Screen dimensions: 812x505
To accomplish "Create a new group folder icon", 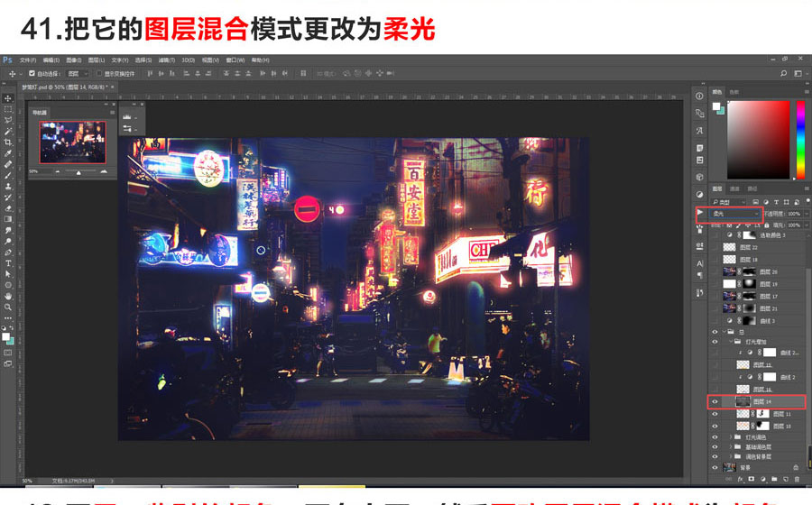I will coord(774,480).
